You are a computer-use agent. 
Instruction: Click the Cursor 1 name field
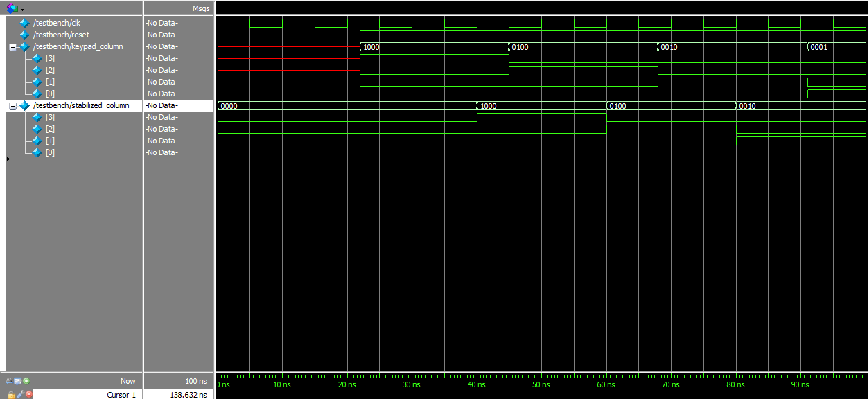tap(121, 394)
